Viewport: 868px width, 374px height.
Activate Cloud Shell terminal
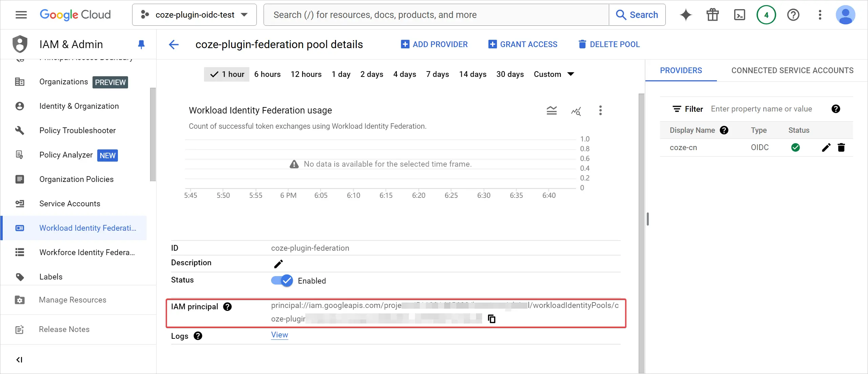739,15
